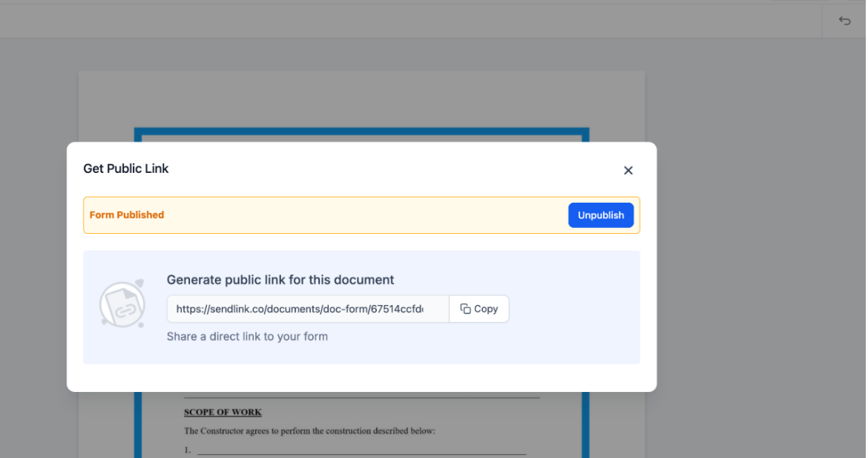868x458 pixels.
Task: Click the copy icon beside the link
Action: coord(465,309)
